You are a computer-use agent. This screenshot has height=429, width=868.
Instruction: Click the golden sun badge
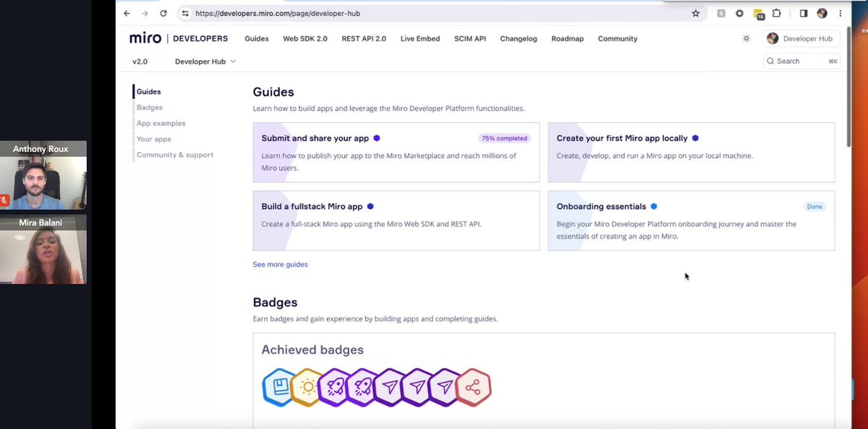(305, 387)
